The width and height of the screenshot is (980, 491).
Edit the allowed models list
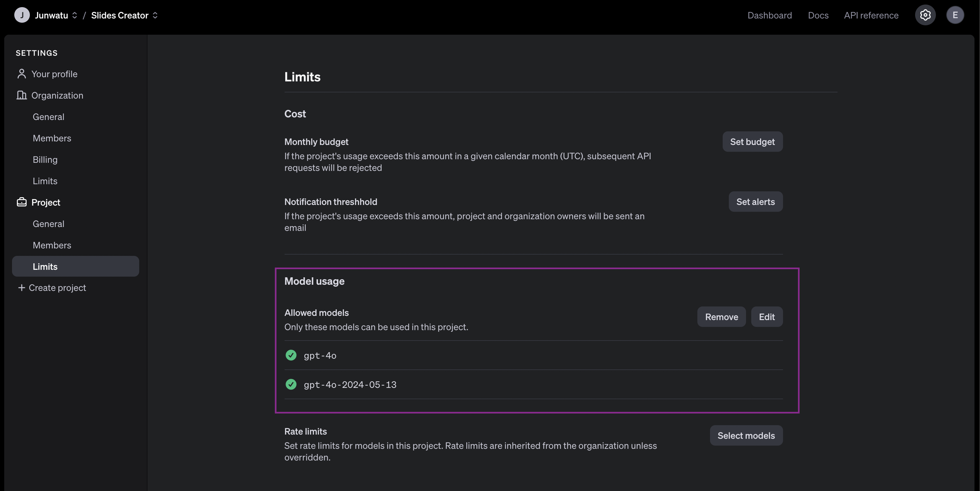coord(766,317)
